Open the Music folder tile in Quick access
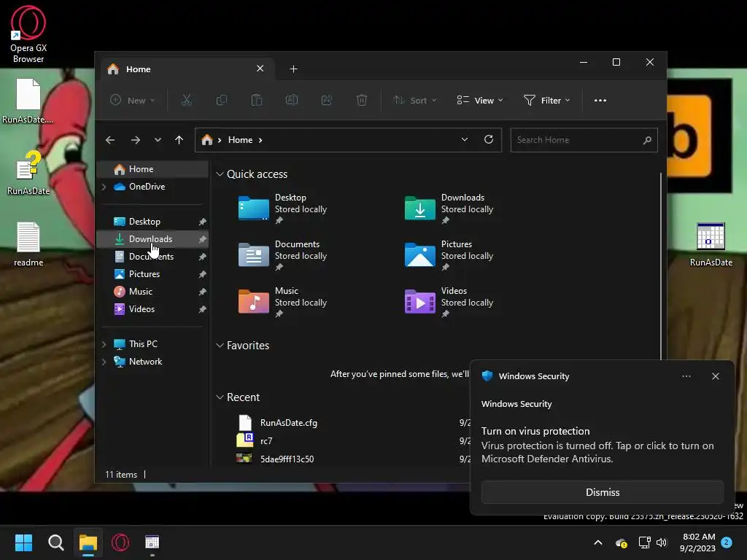 pos(282,303)
